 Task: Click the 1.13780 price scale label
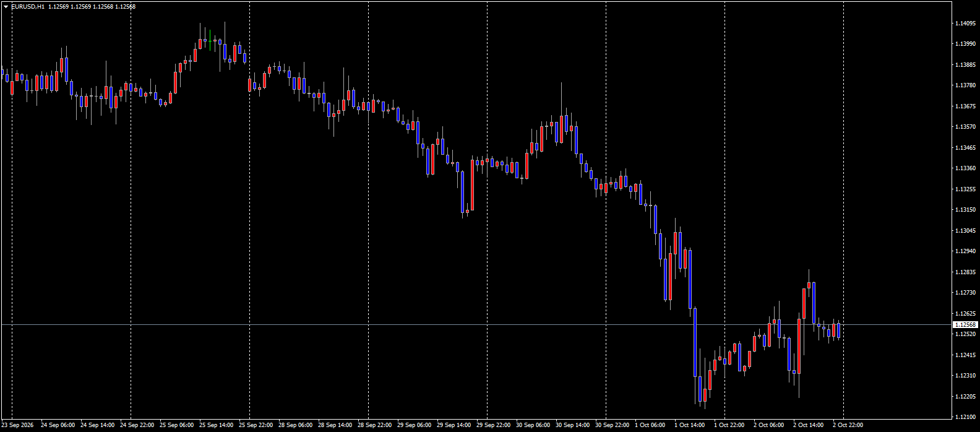(x=965, y=85)
